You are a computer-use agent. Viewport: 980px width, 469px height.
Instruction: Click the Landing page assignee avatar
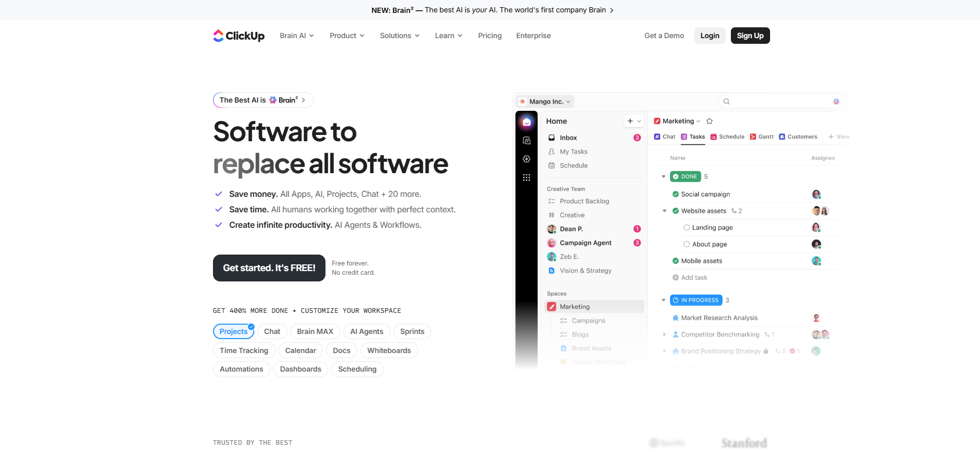816,227
